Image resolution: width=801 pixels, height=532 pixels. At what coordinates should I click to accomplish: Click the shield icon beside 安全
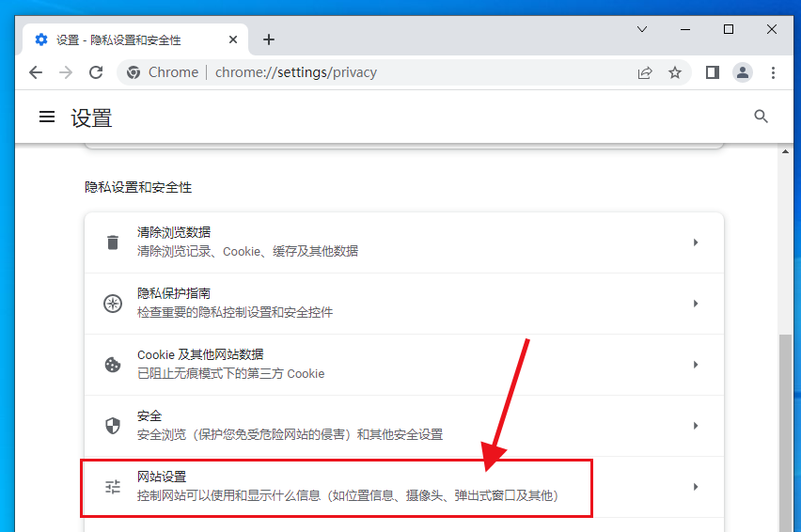tap(113, 425)
